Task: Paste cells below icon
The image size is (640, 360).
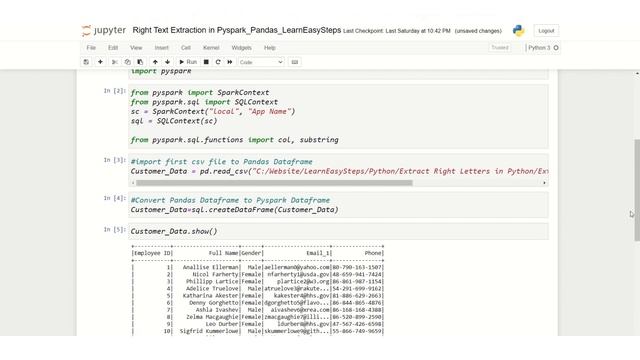Action: 140,62
